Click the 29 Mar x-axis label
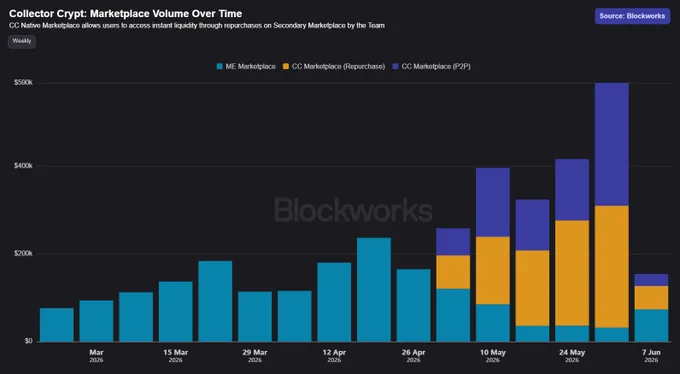Image resolution: width=680 pixels, height=374 pixels. 255,356
